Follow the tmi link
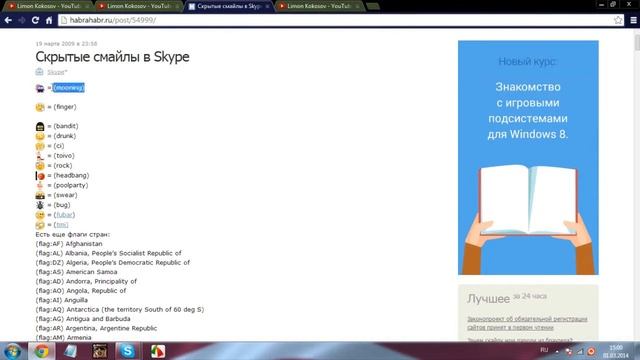Screen dimensions: 640x360 click(x=62, y=225)
